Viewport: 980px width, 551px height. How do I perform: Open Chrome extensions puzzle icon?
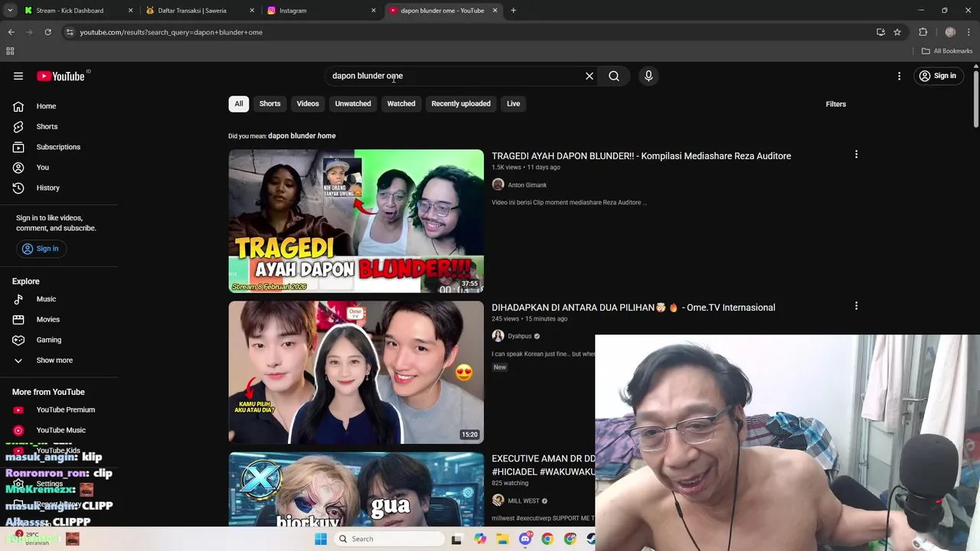pyautogui.click(x=923, y=32)
